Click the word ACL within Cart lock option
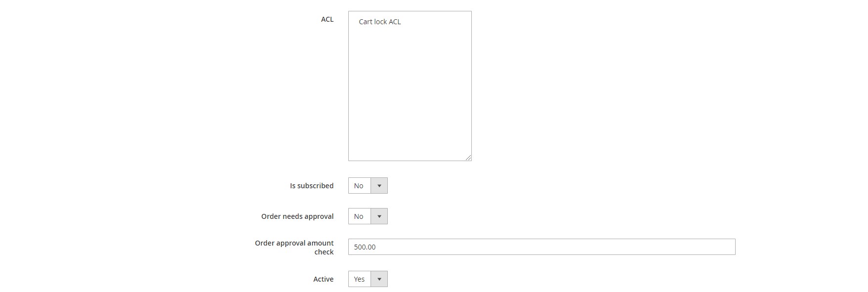This screenshot has width=868, height=292. (x=395, y=22)
